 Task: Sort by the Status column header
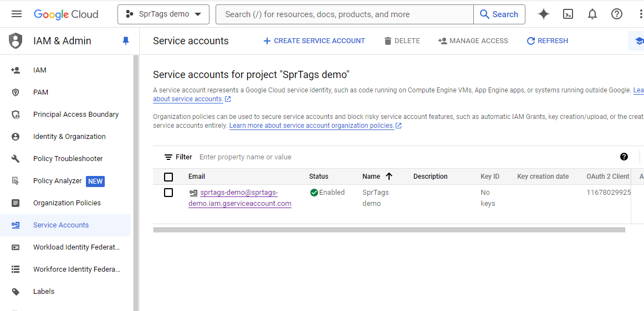coord(319,177)
